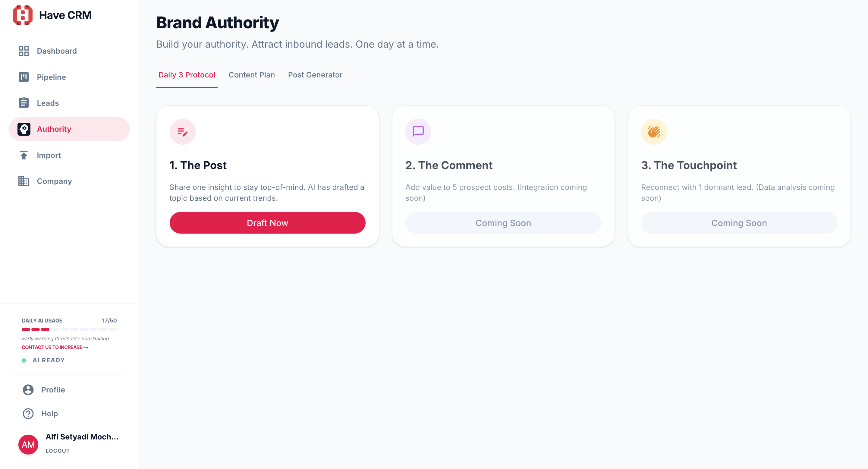Select the Authority gear icon
868x469 pixels.
pos(24,129)
